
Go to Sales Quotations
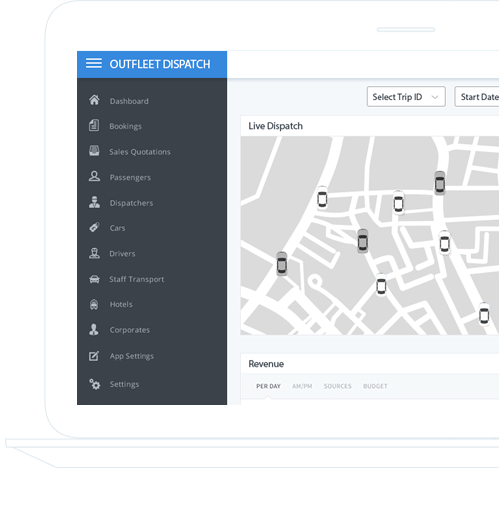coord(140,152)
